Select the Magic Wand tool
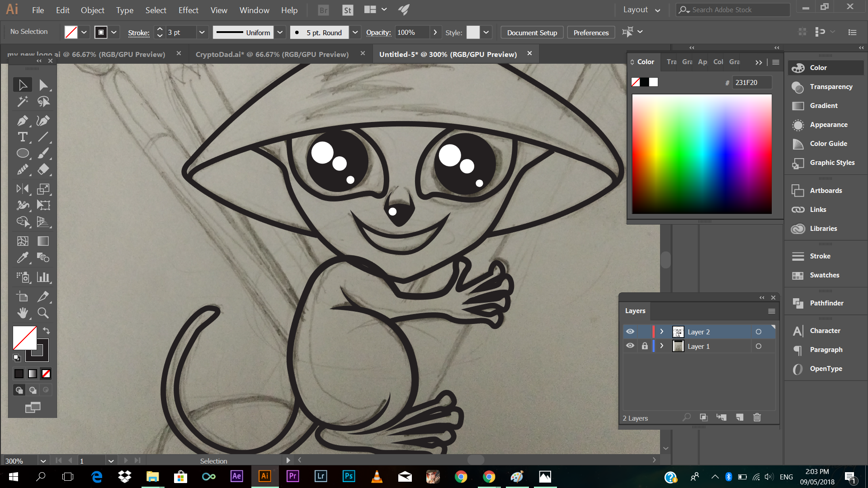This screenshot has width=868, height=488. coord(22,101)
